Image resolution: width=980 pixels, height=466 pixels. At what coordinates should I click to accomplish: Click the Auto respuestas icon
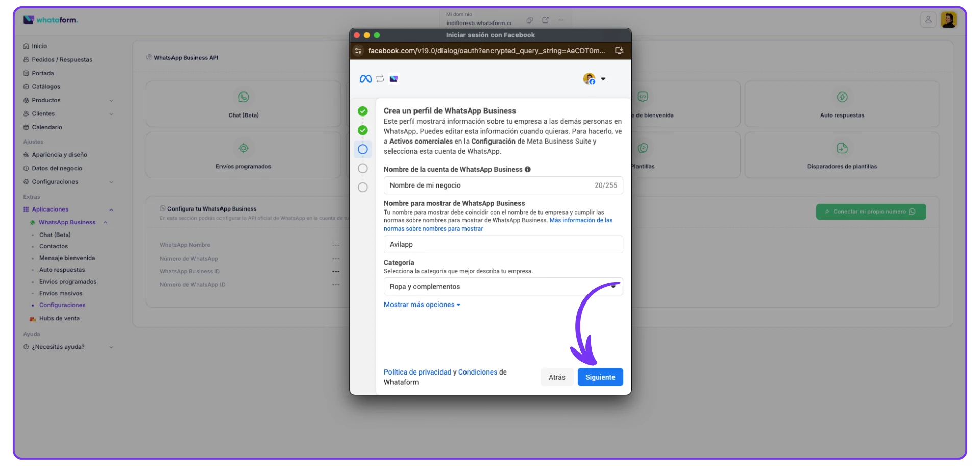(842, 97)
